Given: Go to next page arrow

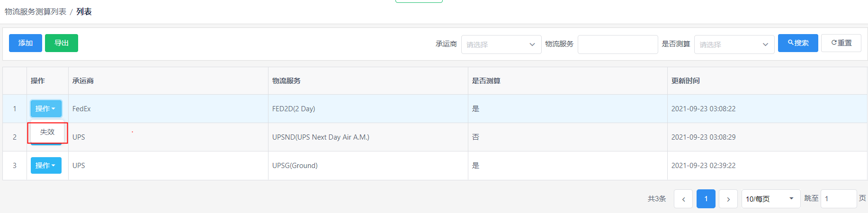Looking at the screenshot, I should coord(728,199).
